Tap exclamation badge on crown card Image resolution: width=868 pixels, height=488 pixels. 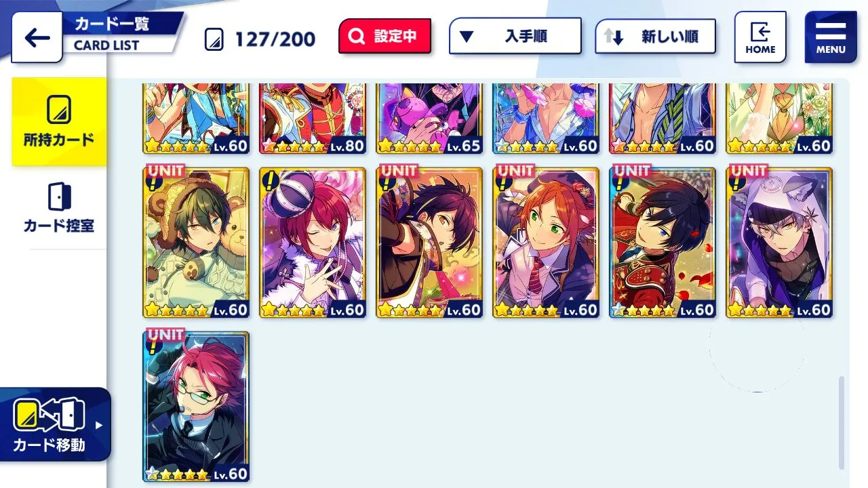click(x=271, y=180)
